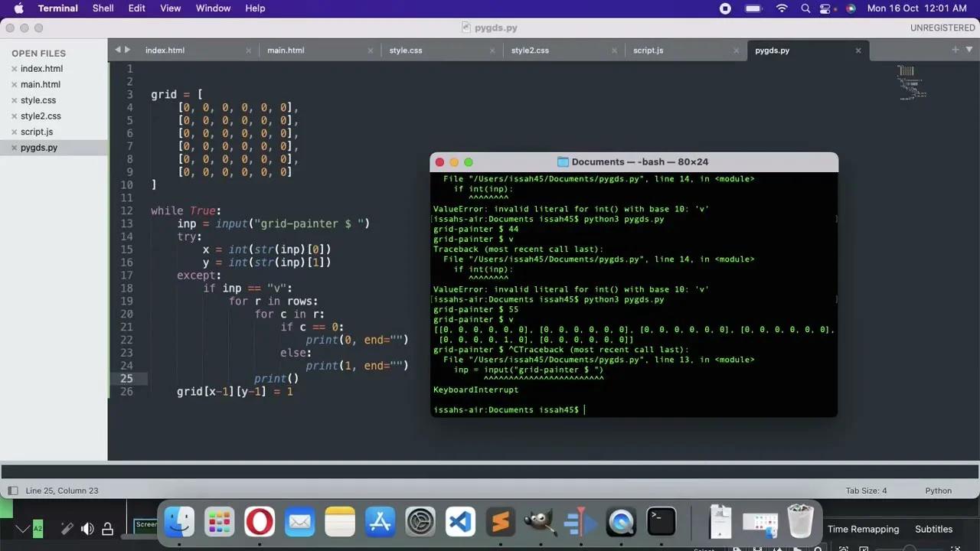Open Notes from the Dock
The width and height of the screenshot is (980, 551).
point(340,522)
